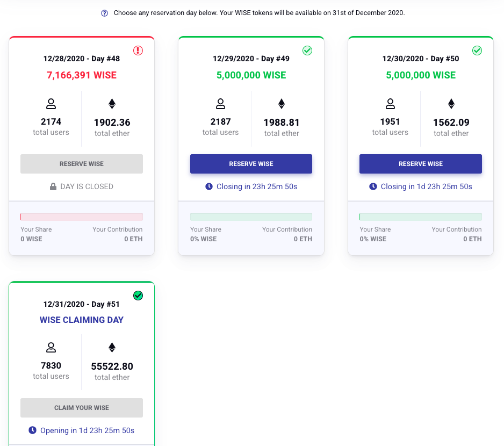Click the green checkmark on Day #50 card
504x446 pixels.
point(477,51)
